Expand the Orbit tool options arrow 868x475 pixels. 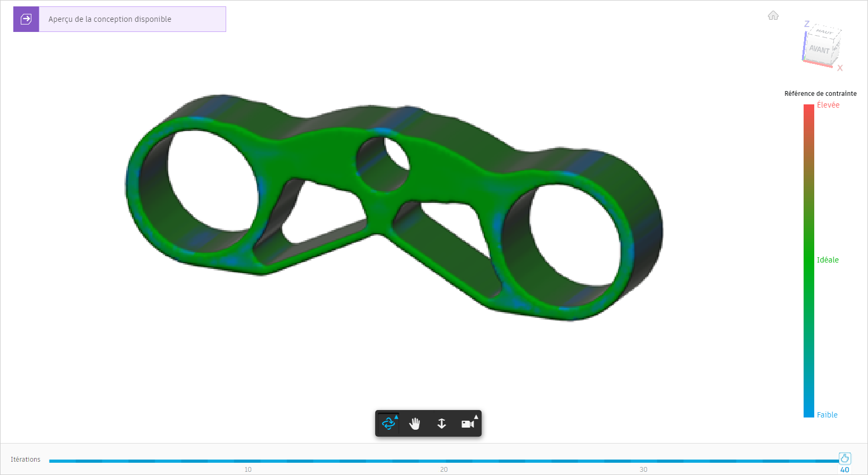pos(396,416)
